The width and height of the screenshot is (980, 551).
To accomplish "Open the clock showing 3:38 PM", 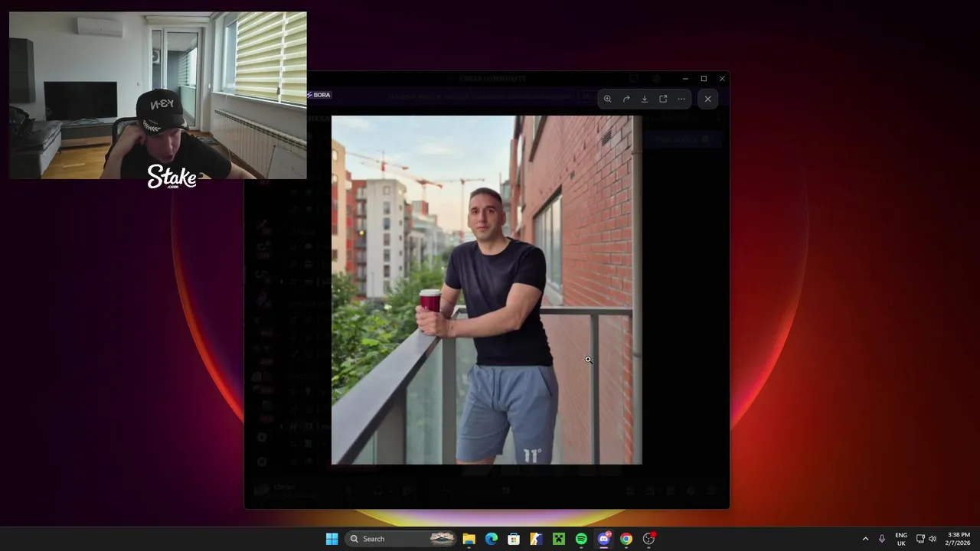I will (x=959, y=539).
